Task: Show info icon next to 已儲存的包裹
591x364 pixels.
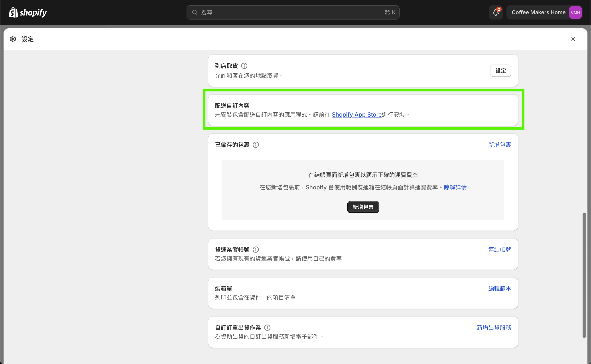Action: pyautogui.click(x=256, y=145)
